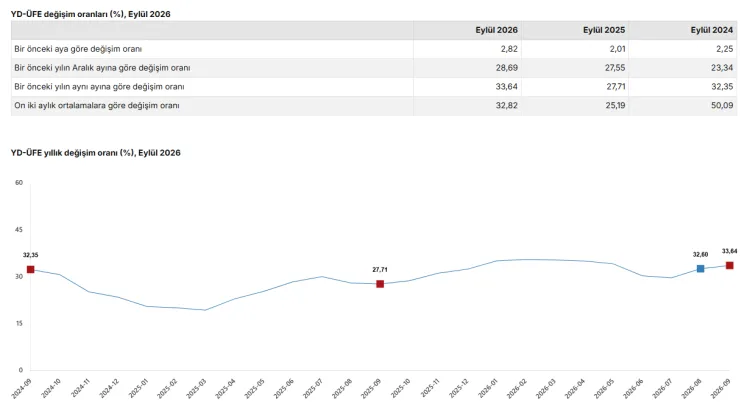Click the x-axis label 2026-08
The height and width of the screenshot is (411, 750).
pos(692,388)
